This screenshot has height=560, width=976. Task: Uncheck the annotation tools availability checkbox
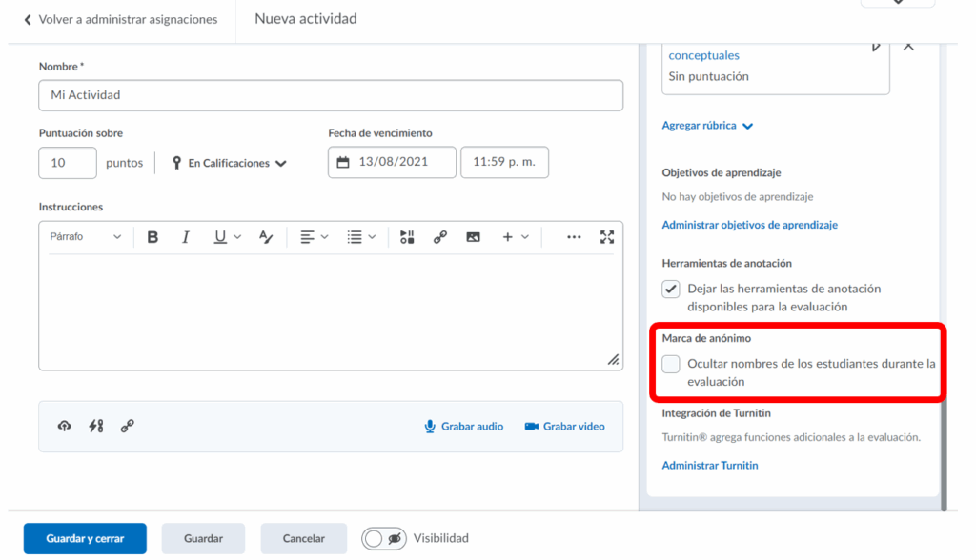(x=671, y=290)
